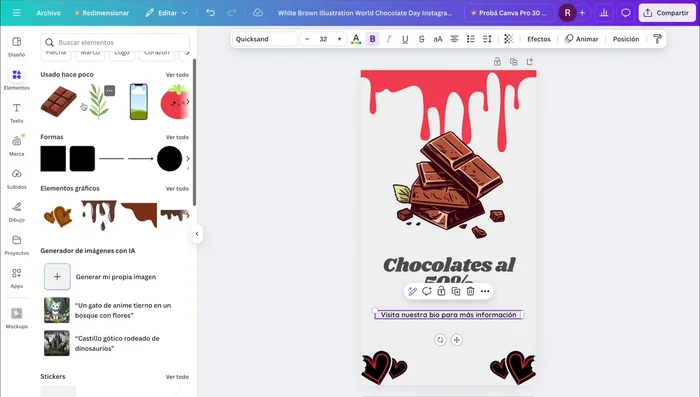Open the Quicksand font selector
The height and width of the screenshot is (397, 700).
pos(265,39)
